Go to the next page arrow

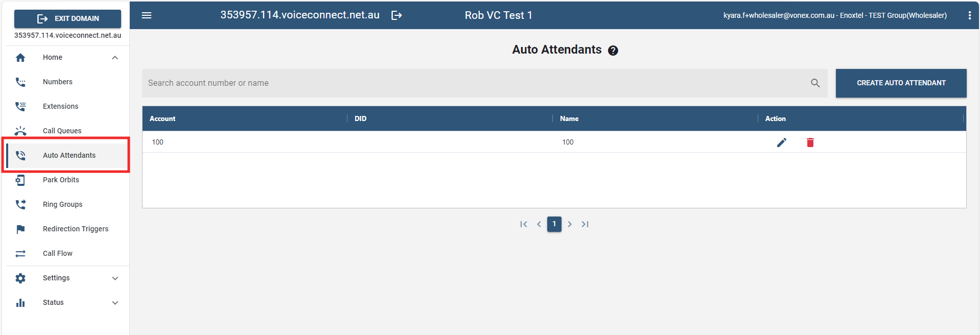point(570,224)
